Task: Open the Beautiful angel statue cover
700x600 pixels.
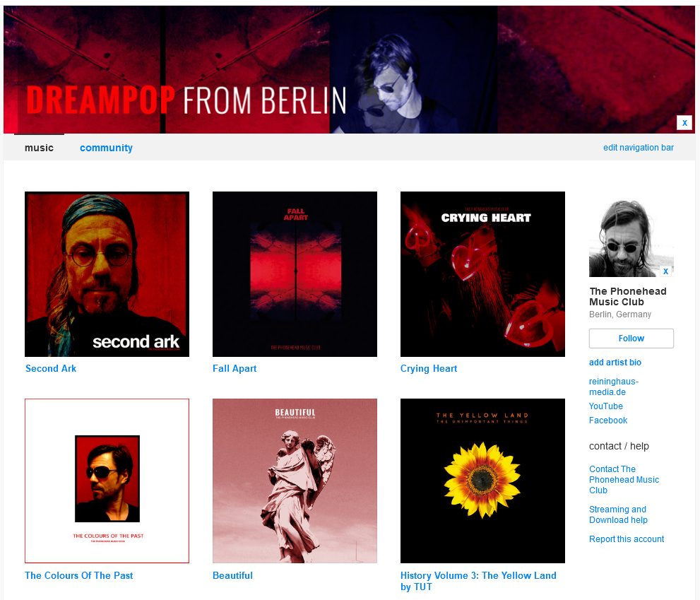Action: pyautogui.click(x=295, y=481)
